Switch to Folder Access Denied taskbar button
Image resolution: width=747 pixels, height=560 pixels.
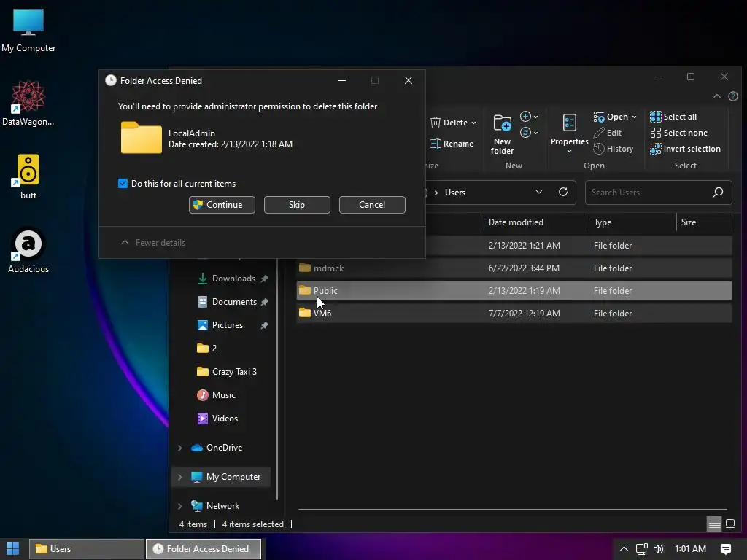pos(204,549)
